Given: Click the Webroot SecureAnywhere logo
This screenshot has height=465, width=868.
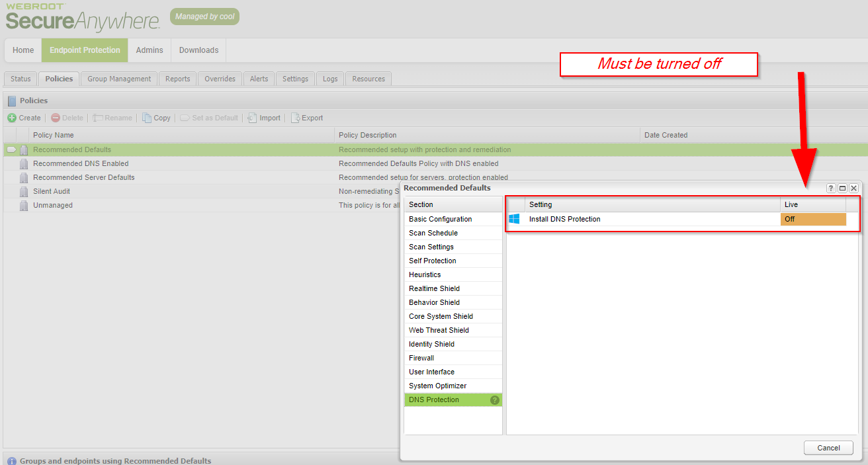Looking at the screenshot, I should coord(83,18).
